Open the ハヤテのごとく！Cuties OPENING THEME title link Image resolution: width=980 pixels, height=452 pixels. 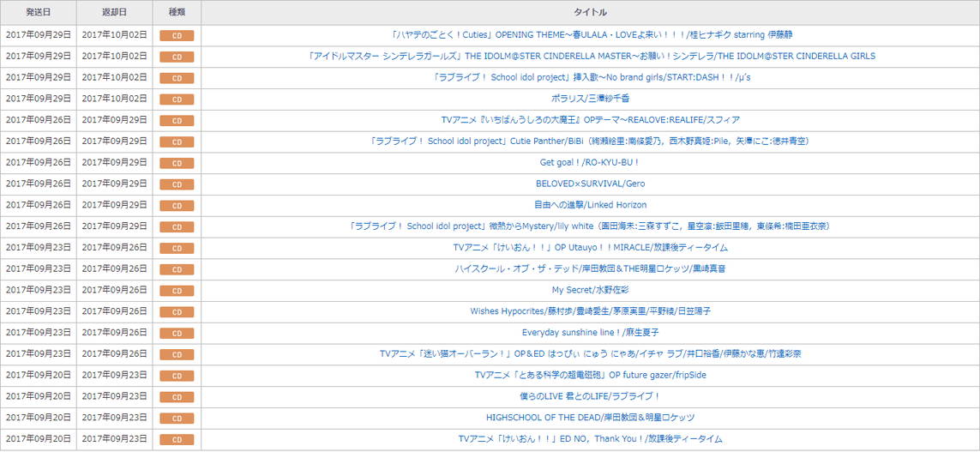click(590, 35)
